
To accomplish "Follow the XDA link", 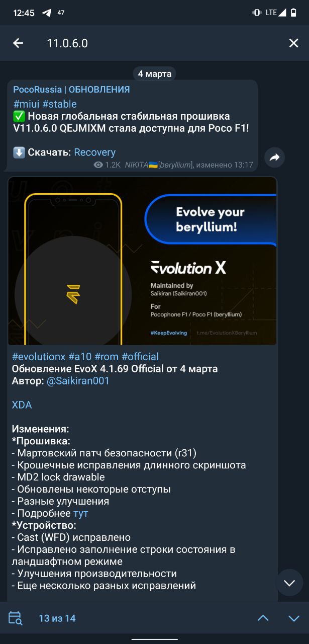I will 22,405.
